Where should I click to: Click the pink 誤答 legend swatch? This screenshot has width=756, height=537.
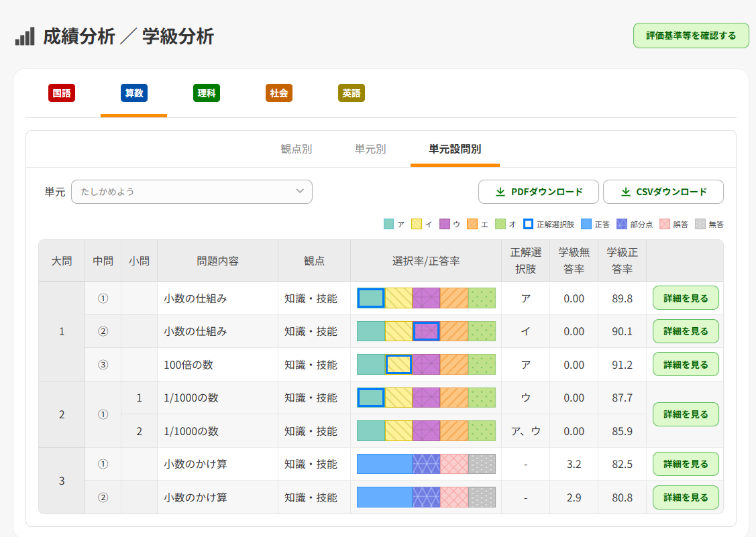click(x=665, y=224)
